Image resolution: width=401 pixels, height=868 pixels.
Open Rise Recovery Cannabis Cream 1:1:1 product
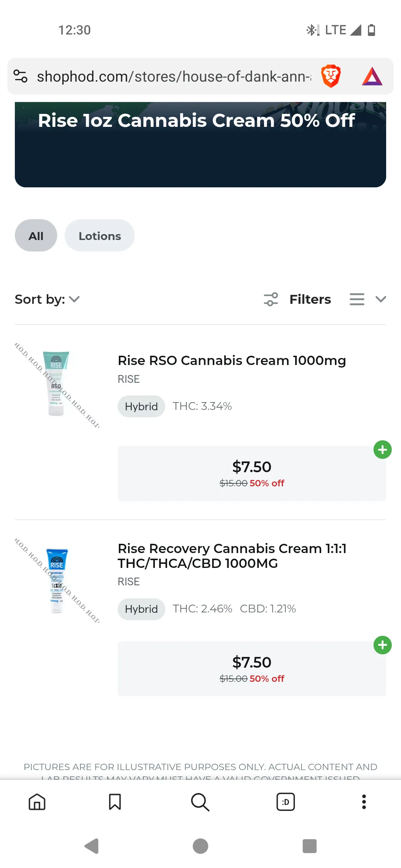232,556
